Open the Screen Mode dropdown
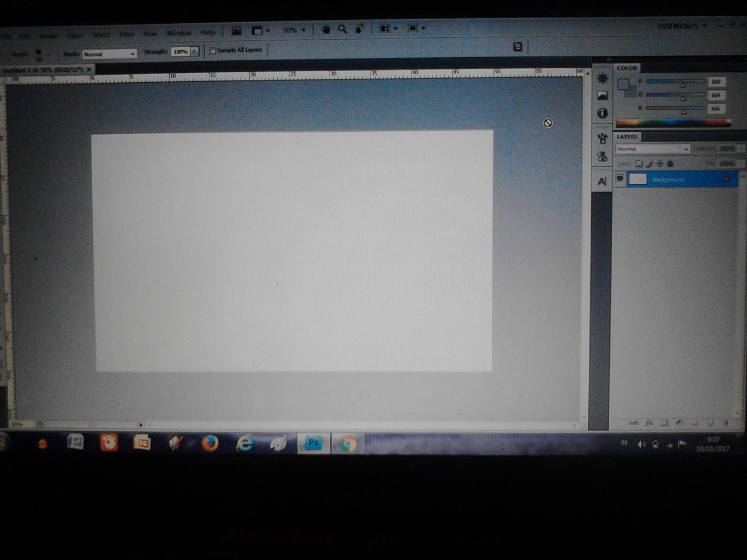Image resolution: width=747 pixels, height=560 pixels. (x=416, y=28)
